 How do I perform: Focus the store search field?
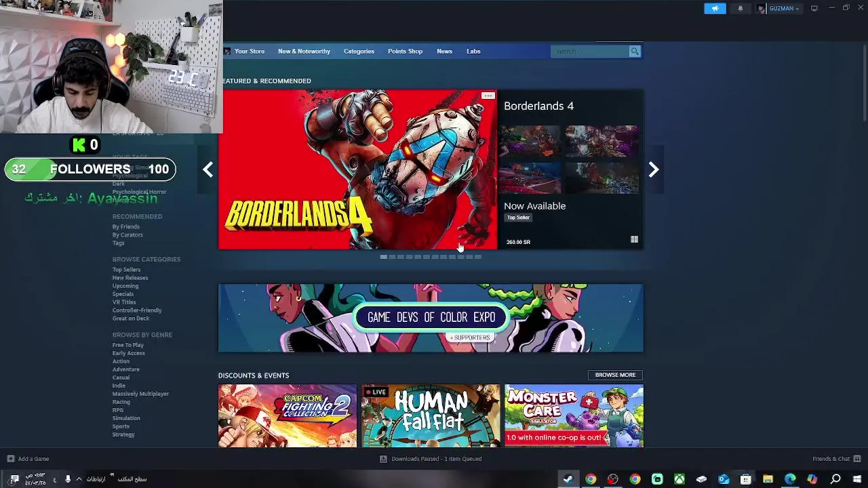pyautogui.click(x=589, y=51)
